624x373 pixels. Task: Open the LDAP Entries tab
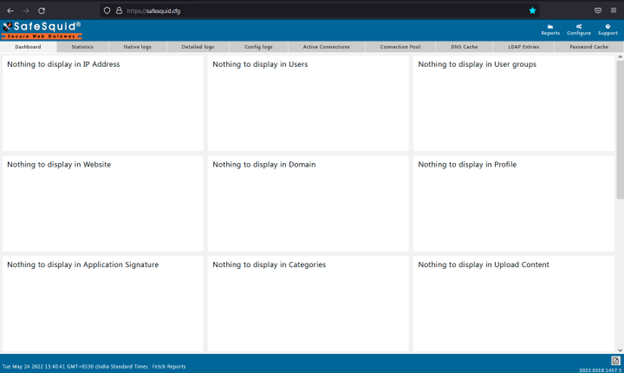coord(523,47)
